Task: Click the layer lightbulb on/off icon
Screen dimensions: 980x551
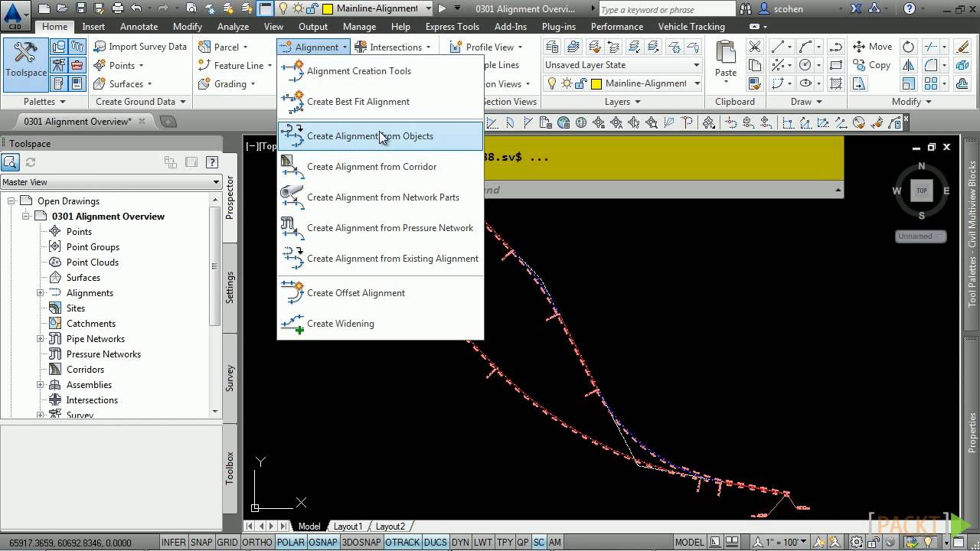Action: pos(551,83)
